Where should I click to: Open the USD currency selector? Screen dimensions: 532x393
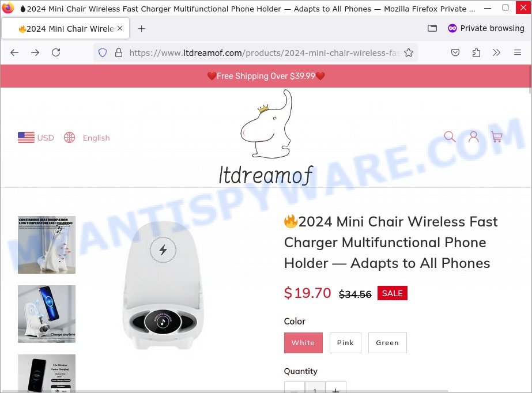click(36, 138)
